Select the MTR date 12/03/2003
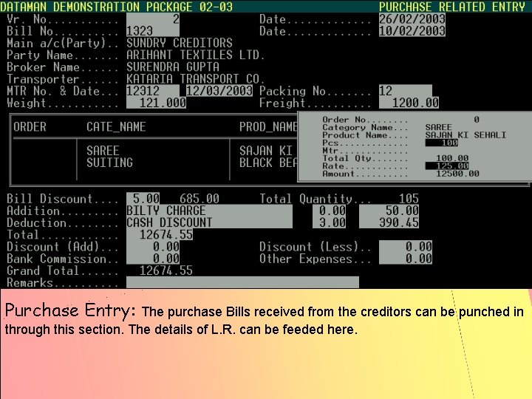The width and height of the screenshot is (532, 399). point(219,91)
